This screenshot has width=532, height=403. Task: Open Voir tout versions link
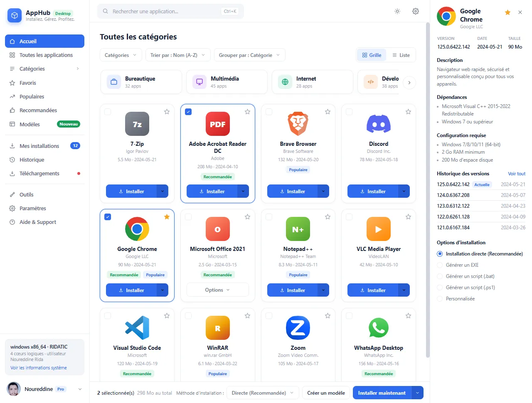click(x=517, y=174)
